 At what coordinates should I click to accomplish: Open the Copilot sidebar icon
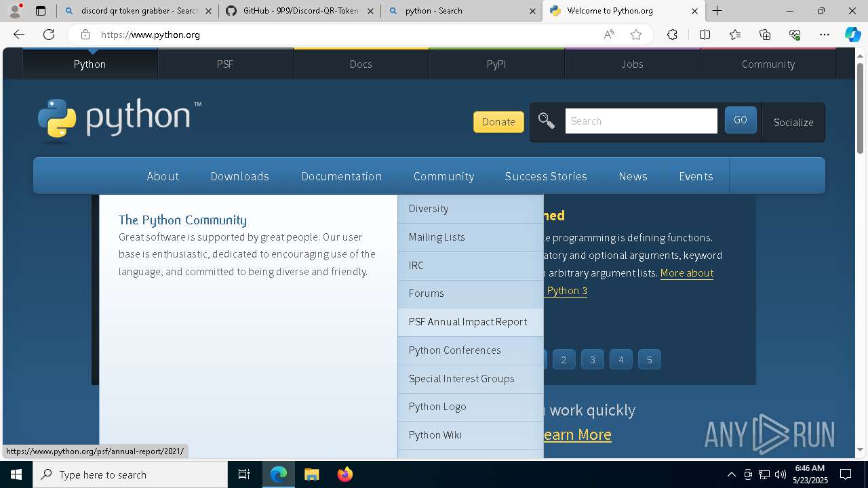(852, 35)
